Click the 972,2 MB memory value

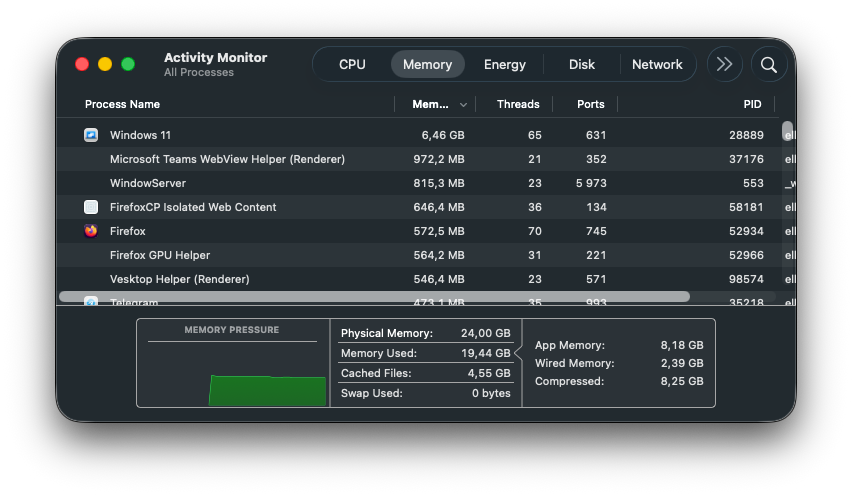439,159
